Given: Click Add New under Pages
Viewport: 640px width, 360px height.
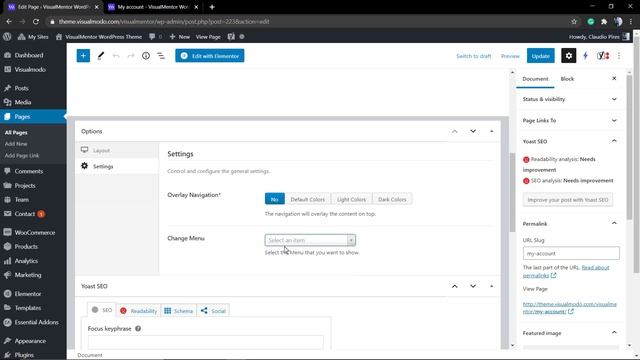Looking at the screenshot, I should tap(16, 144).
